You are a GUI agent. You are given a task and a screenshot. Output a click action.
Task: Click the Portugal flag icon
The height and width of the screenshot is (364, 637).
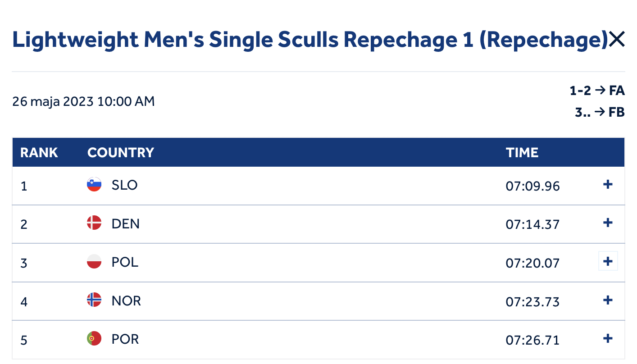pos(94,339)
